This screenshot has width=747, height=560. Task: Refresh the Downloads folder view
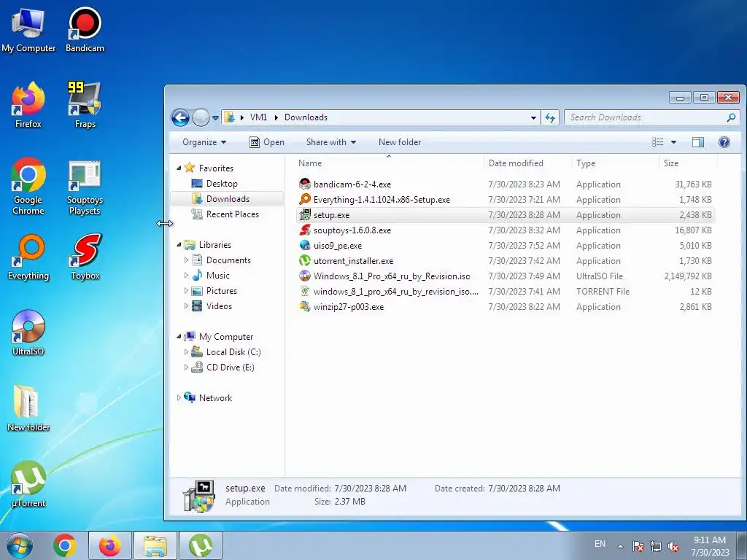tap(550, 117)
